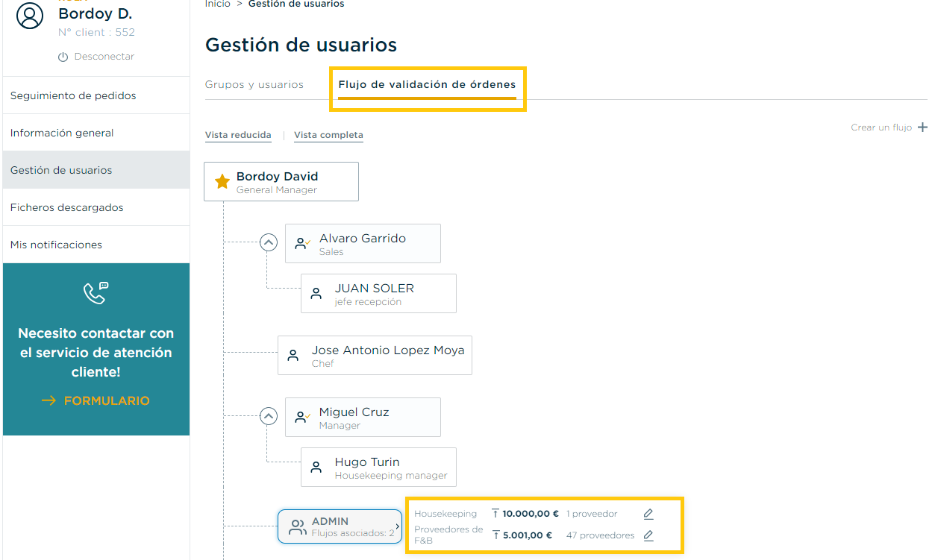Expand the ADMIN group chevron arrow
935x560 pixels.
(398, 526)
